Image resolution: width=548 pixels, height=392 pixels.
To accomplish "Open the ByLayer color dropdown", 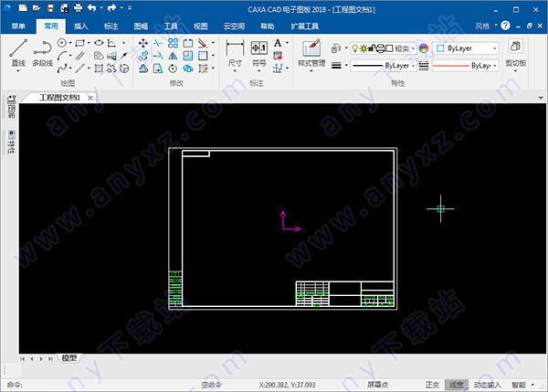I will point(466,48).
